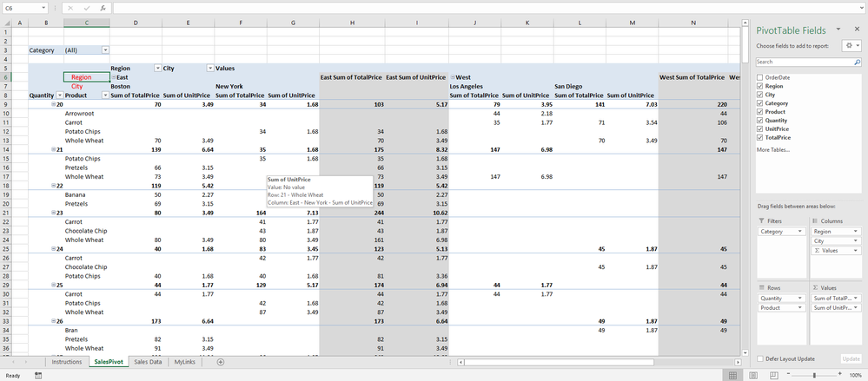The height and width of the screenshot is (381, 868).
Task: Open the Instructions sheet tab
Action: coord(66,362)
